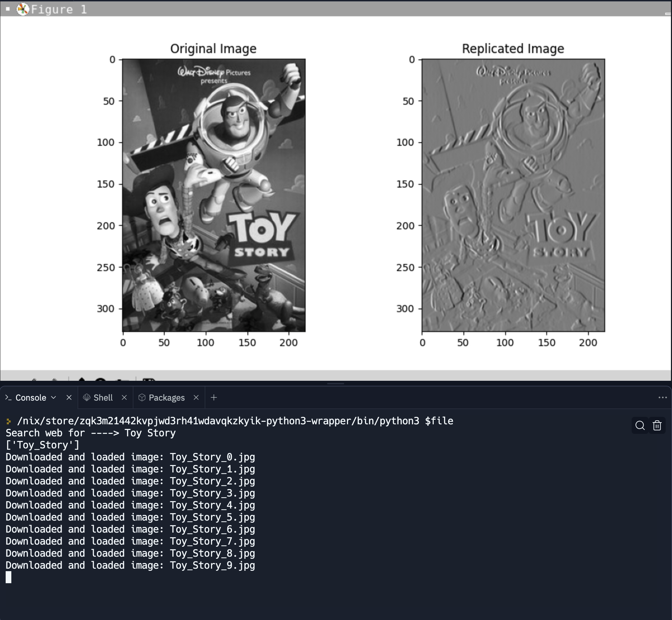The image size is (672, 620).
Task: Switch to the Console tab
Action: click(x=31, y=397)
